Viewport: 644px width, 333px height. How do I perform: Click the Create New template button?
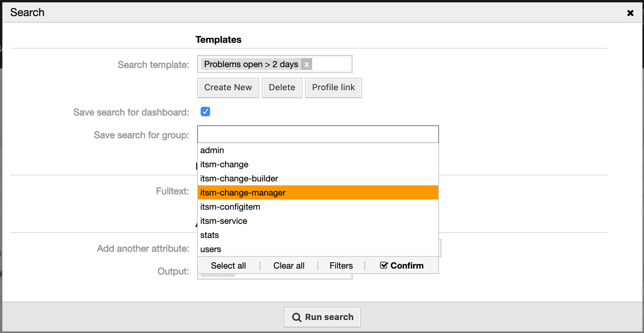228,88
